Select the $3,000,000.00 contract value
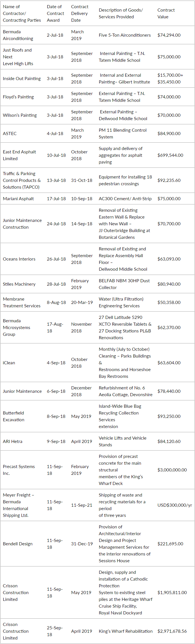195x644 pixels. (x=172, y=470)
